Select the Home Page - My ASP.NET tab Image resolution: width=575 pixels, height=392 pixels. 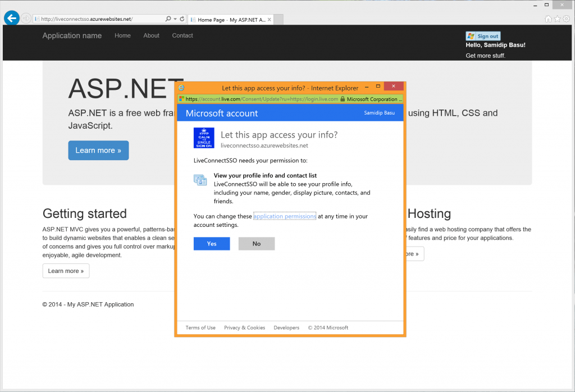[x=231, y=20]
